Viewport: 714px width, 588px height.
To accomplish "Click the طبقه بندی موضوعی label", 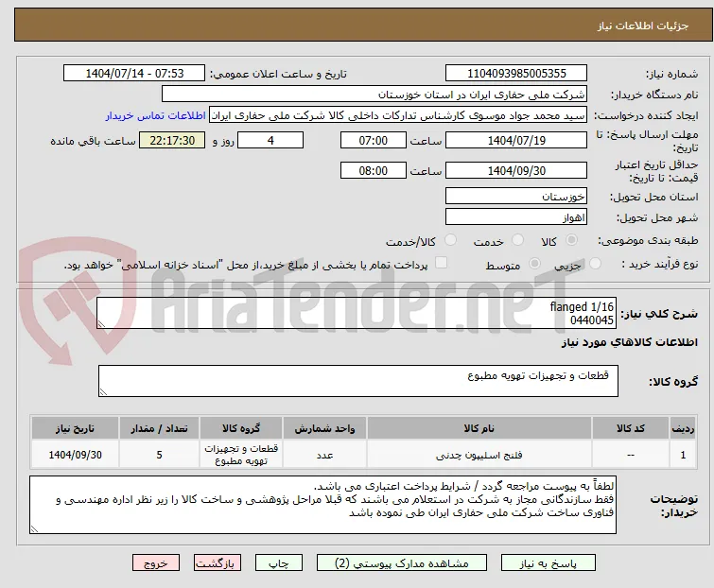I will pos(647,240).
